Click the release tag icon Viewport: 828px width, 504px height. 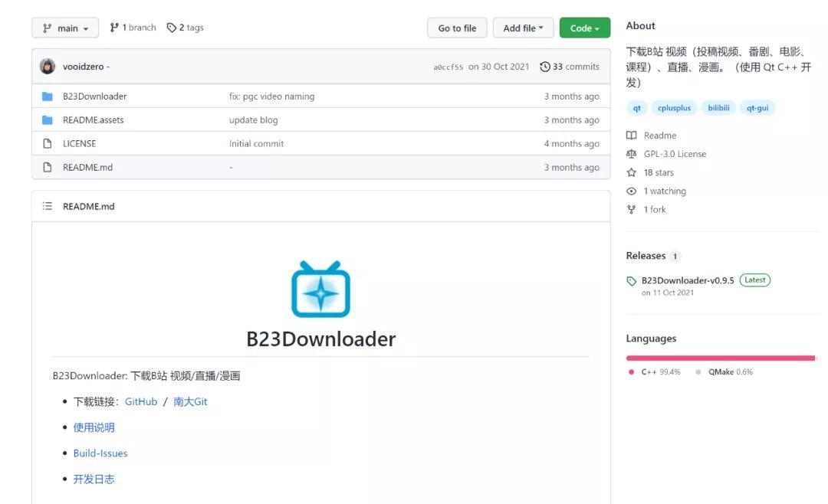click(632, 281)
